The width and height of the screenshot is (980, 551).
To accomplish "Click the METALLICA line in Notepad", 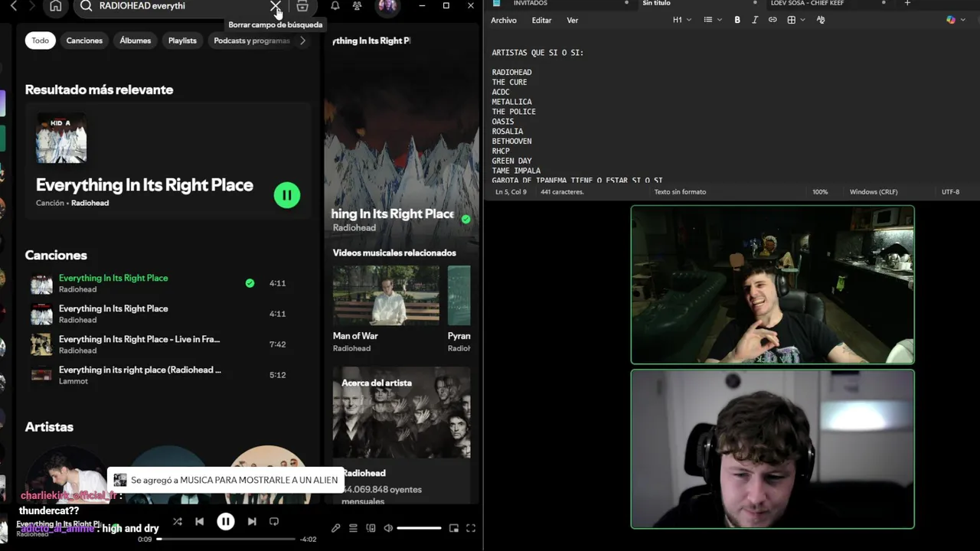I will [x=511, y=102].
